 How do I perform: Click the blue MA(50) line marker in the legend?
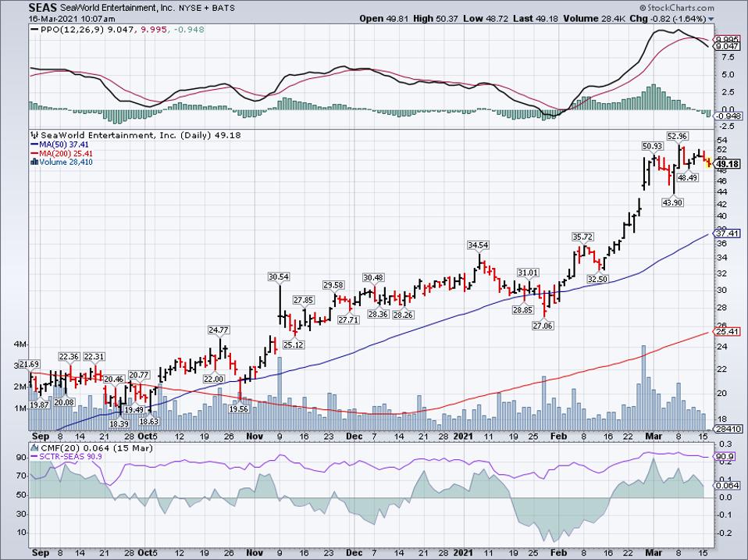[34, 144]
